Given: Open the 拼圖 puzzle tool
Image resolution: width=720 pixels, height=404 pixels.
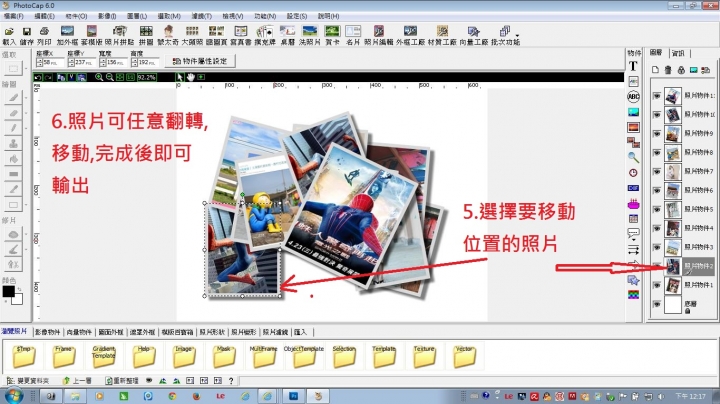Looking at the screenshot, I should pyautogui.click(x=146, y=35).
